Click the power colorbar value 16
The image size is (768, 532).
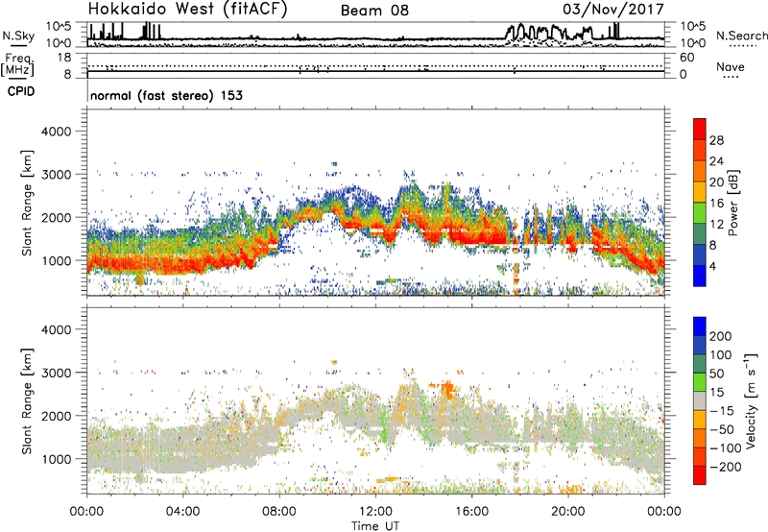(x=716, y=204)
